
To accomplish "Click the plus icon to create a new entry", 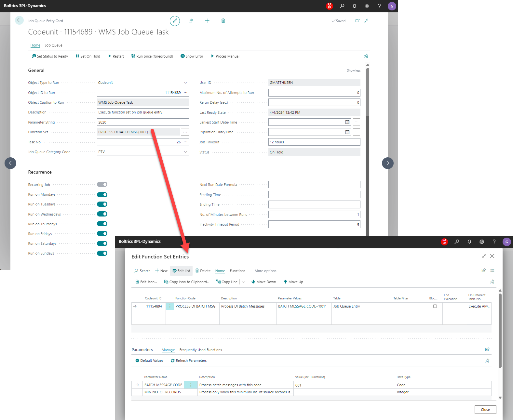I will [x=207, y=20].
